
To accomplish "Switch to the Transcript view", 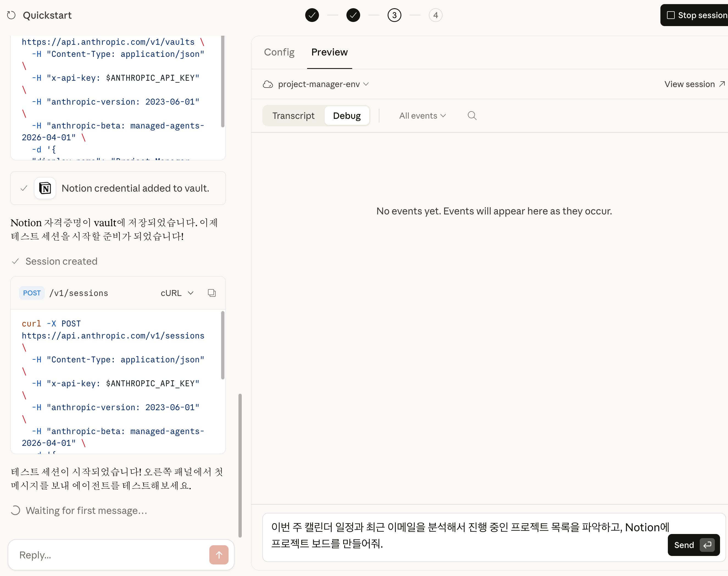I will point(293,116).
